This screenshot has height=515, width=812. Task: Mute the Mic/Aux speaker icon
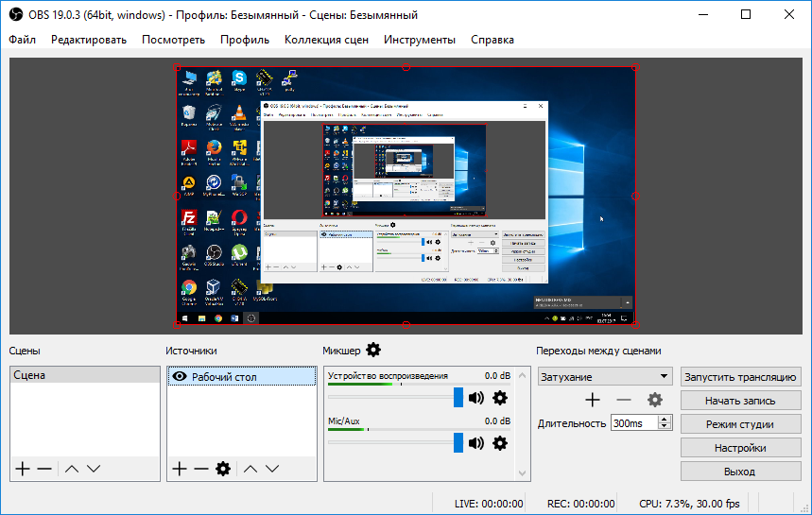tap(476, 443)
